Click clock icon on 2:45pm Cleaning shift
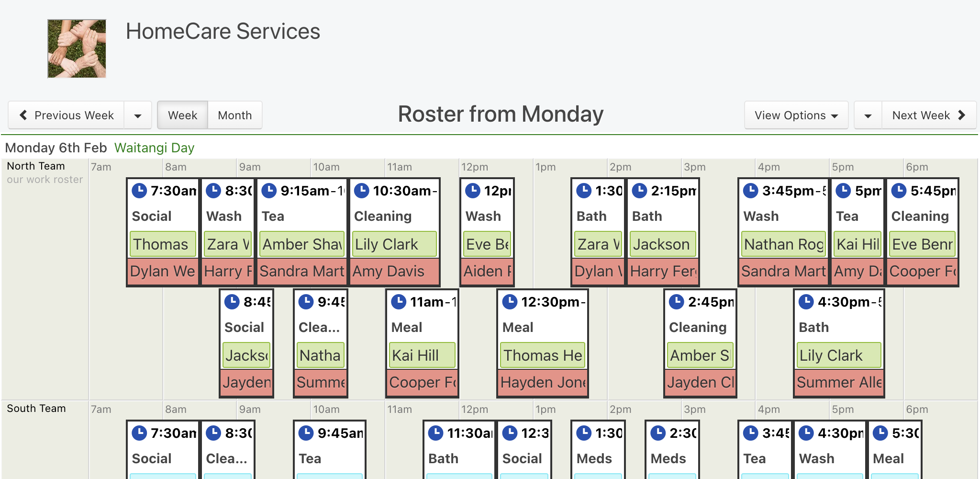 coord(676,301)
